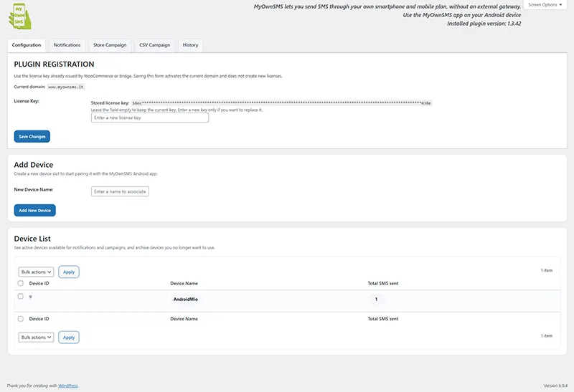Tick the select-all checkbox in table header
The image size is (574, 392).
21,283
